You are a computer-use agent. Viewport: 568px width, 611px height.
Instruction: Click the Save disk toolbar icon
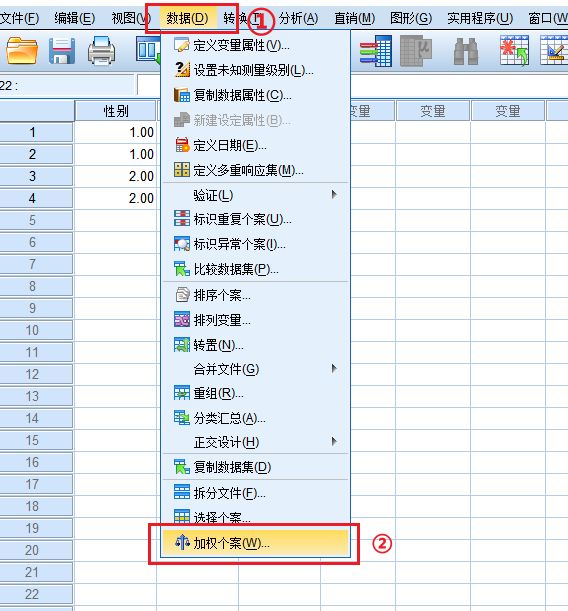[62, 51]
